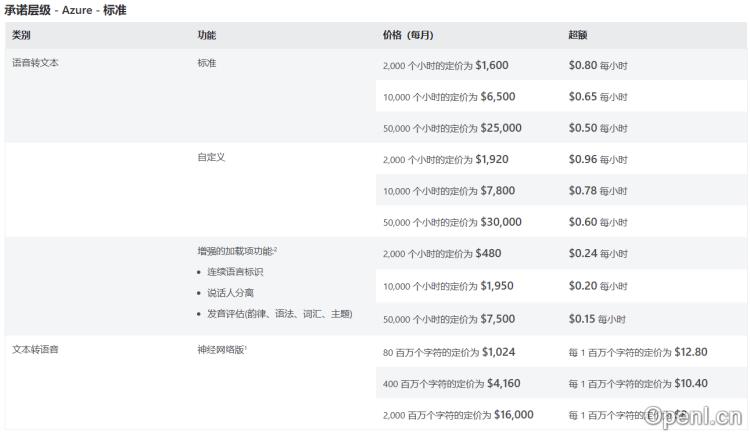750x433 pixels.
Task: Click the price cell showing $6,500
Action: click(449, 97)
